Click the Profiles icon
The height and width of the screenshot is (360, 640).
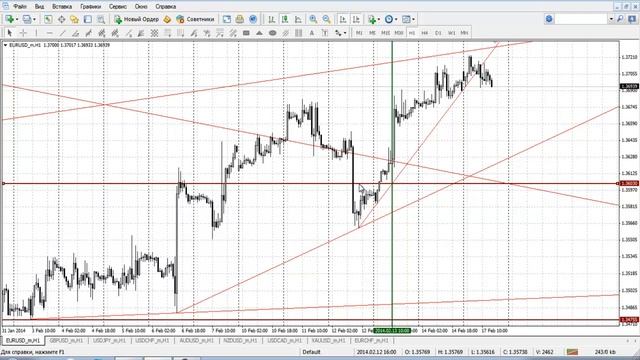[x=27, y=19]
